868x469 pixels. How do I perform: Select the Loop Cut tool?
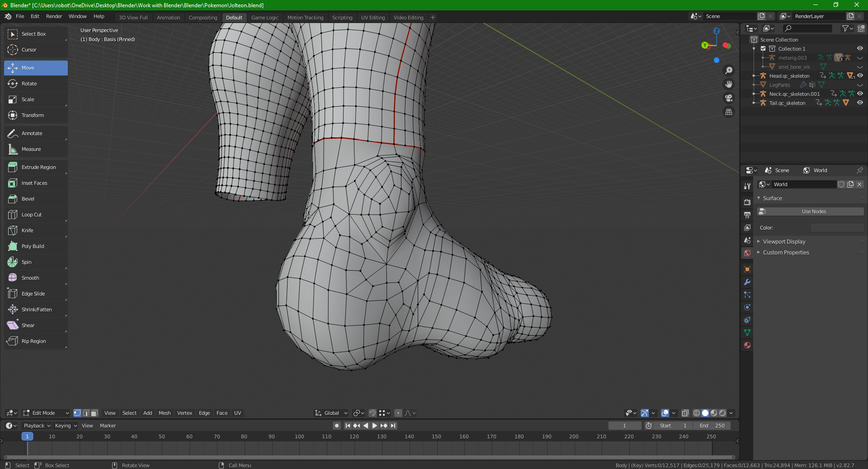36,215
